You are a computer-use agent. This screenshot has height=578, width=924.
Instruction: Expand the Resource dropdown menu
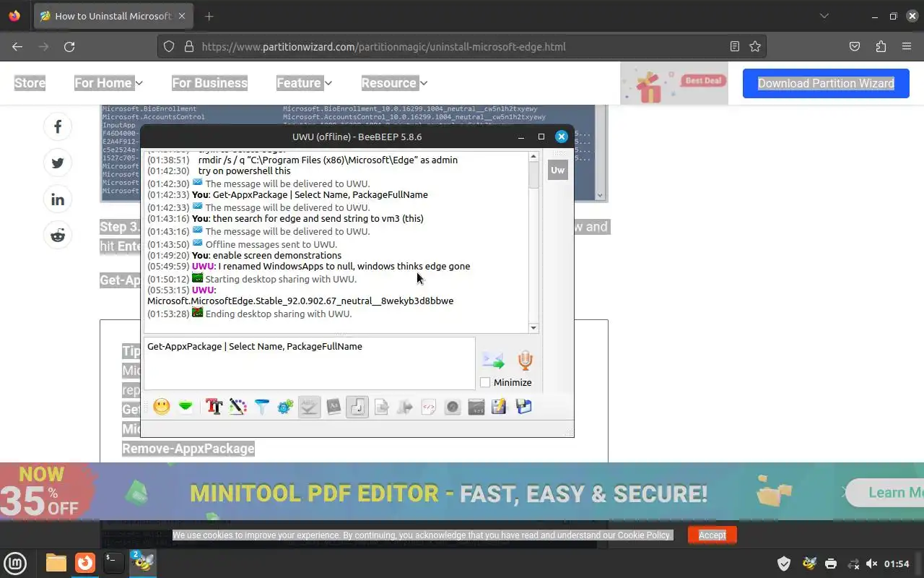[x=394, y=83]
